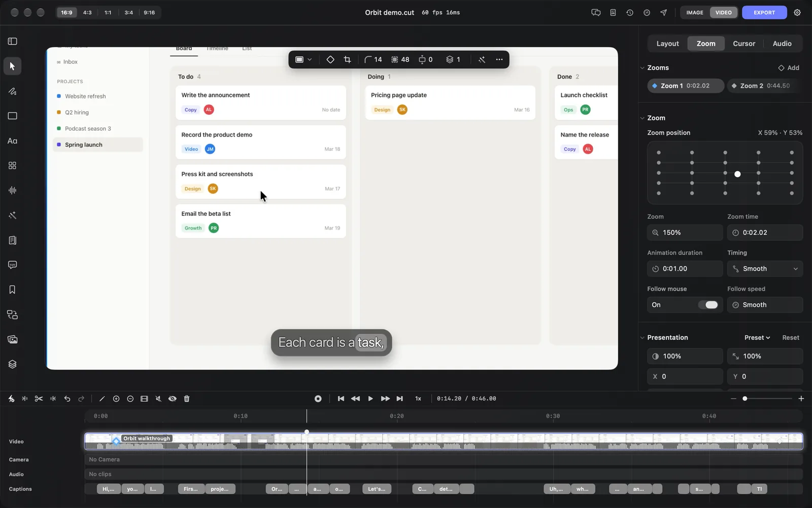Collapse the Zooms section chevron
812x508 pixels.
point(642,68)
